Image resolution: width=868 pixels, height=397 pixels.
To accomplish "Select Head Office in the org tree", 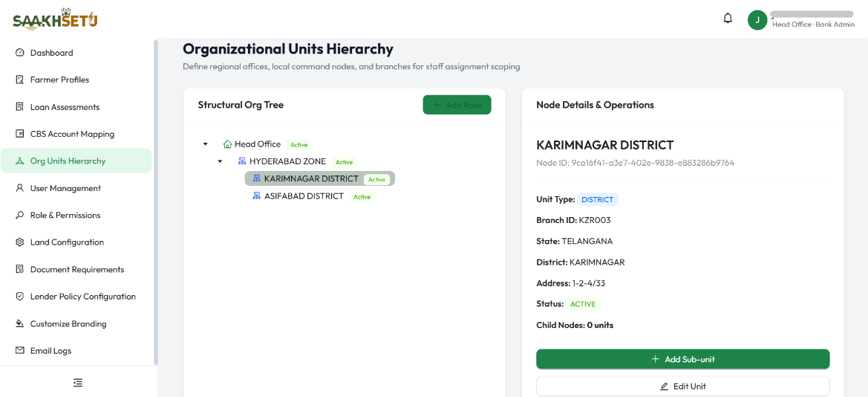I will click(x=258, y=144).
